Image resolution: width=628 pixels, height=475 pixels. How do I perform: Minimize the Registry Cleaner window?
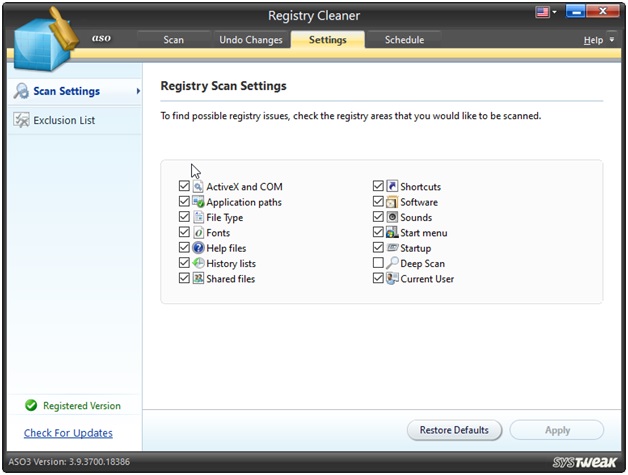(x=576, y=11)
